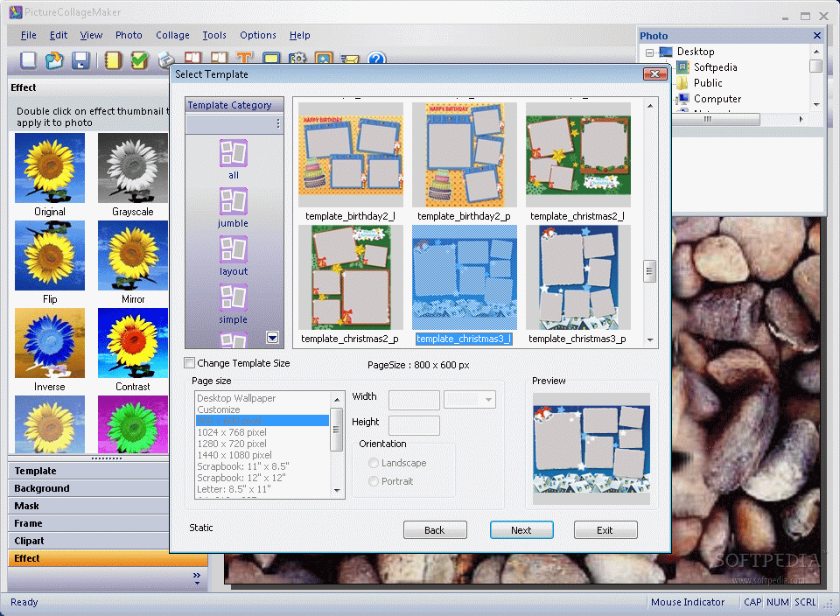The image size is (840, 616).
Task: Apply the Flip effect thumbnail
Action: 50,255
